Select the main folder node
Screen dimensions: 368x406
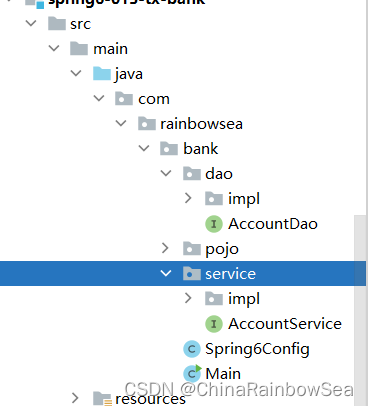click(x=110, y=49)
